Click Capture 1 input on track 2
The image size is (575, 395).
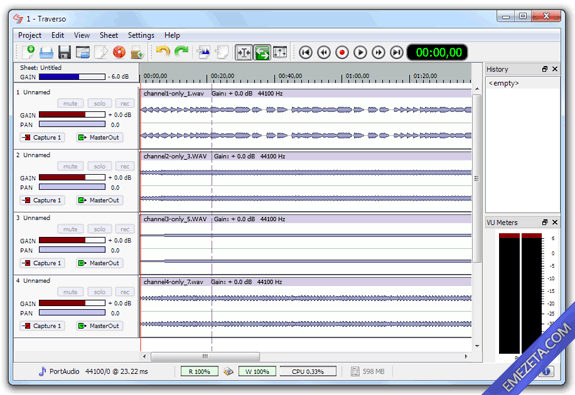[42, 200]
